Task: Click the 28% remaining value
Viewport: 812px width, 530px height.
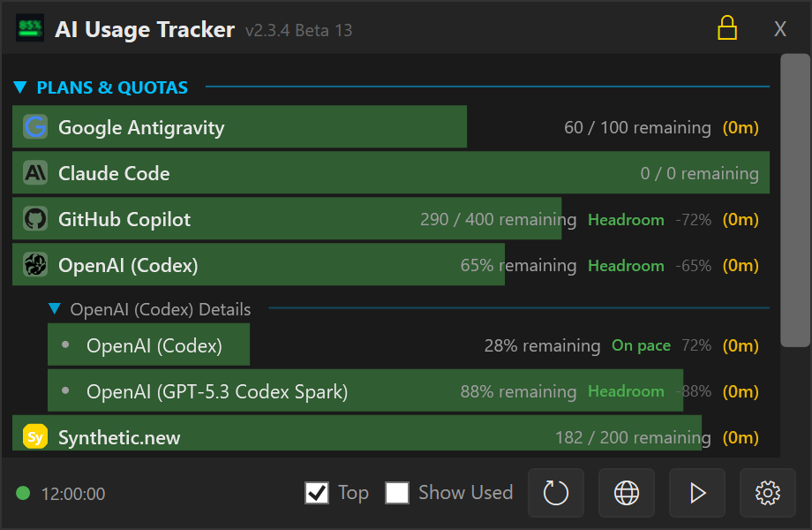Action: click(542, 345)
